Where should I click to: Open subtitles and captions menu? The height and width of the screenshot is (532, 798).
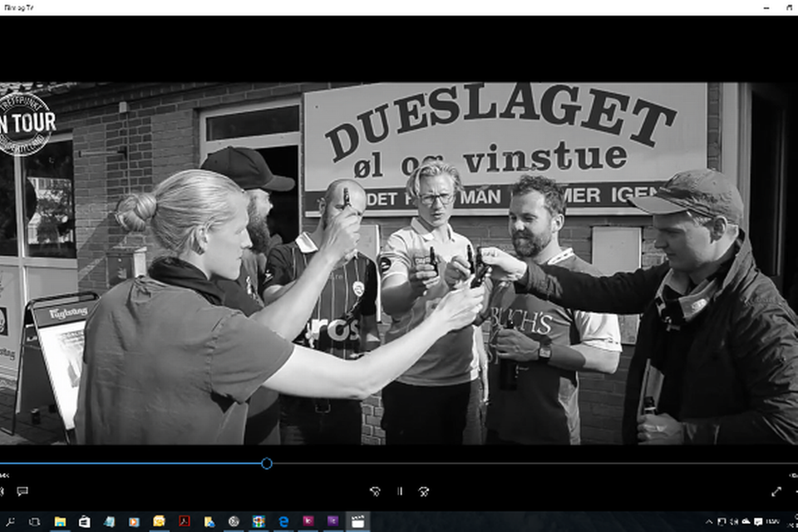click(x=22, y=491)
